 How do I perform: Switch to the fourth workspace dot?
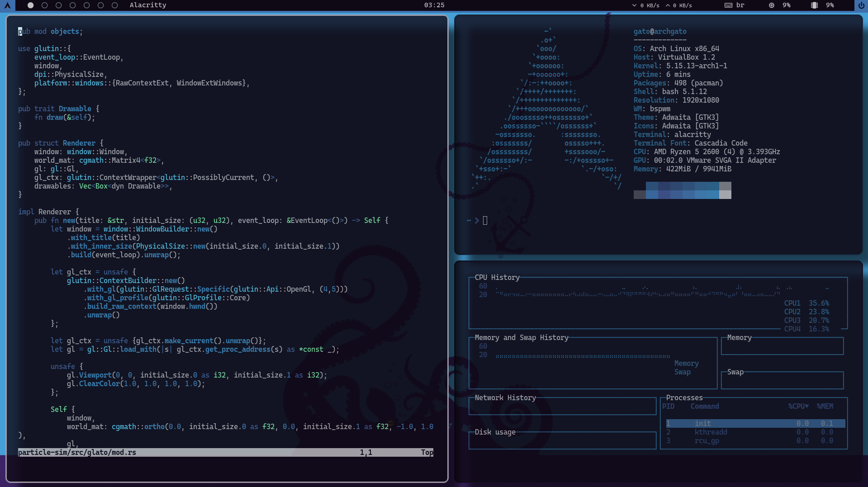click(x=72, y=5)
